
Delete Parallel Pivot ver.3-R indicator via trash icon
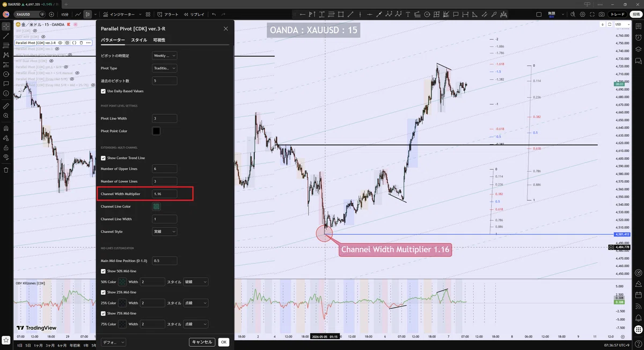(81, 42)
